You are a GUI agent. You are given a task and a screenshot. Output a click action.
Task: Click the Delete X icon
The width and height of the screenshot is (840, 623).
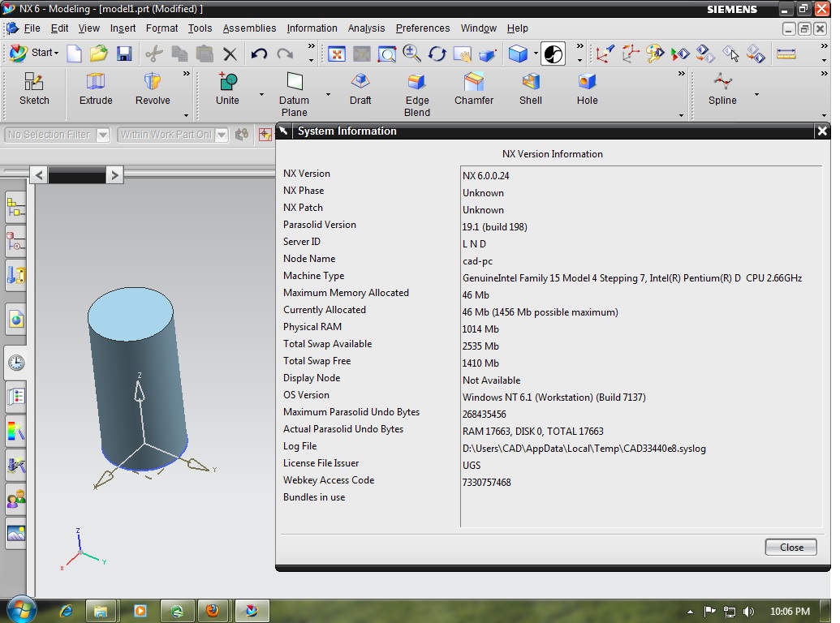(x=230, y=54)
